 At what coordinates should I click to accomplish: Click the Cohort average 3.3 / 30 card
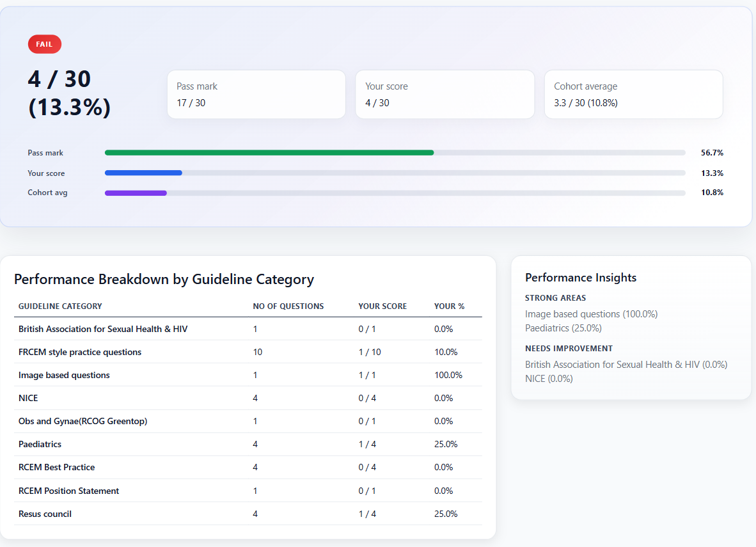click(634, 95)
